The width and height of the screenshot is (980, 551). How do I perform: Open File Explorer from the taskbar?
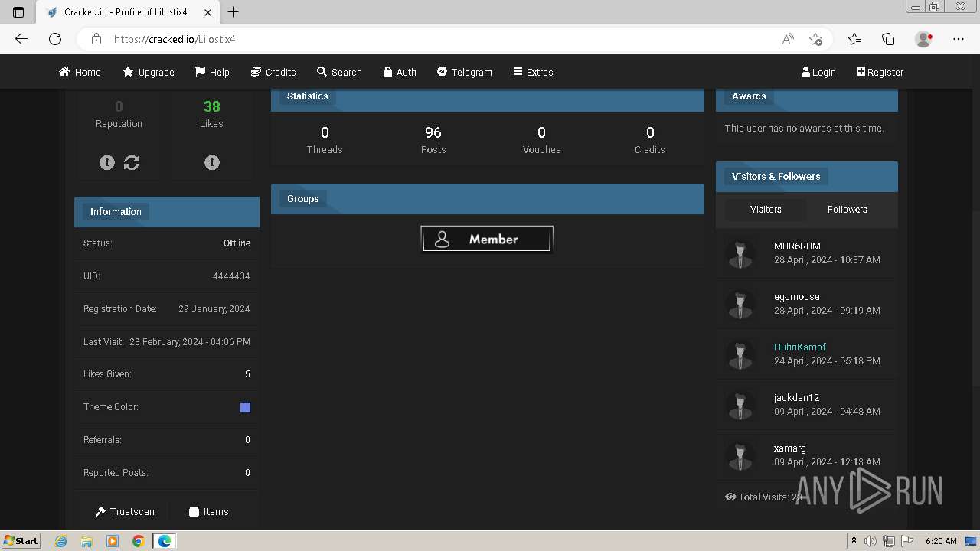87,541
